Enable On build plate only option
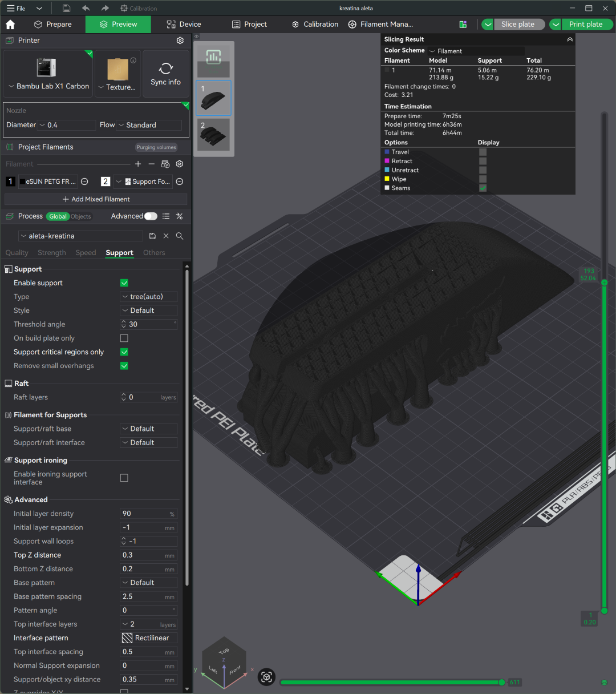This screenshot has width=616, height=694. pos(124,338)
